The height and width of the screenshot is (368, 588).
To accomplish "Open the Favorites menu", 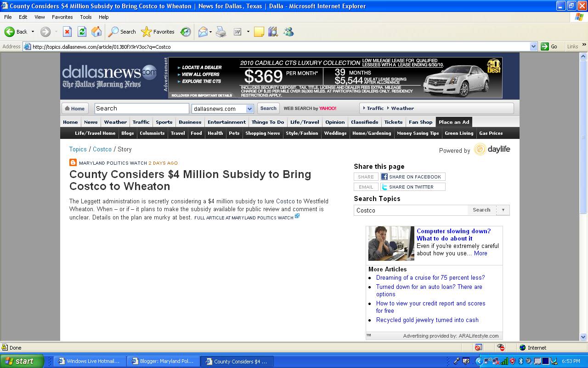I will coord(62,17).
